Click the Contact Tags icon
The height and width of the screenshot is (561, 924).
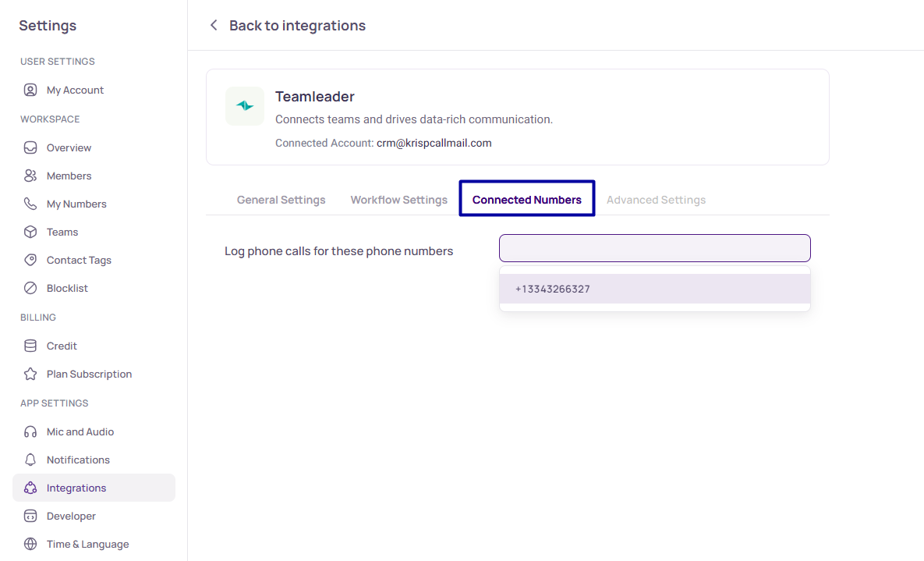(30, 260)
